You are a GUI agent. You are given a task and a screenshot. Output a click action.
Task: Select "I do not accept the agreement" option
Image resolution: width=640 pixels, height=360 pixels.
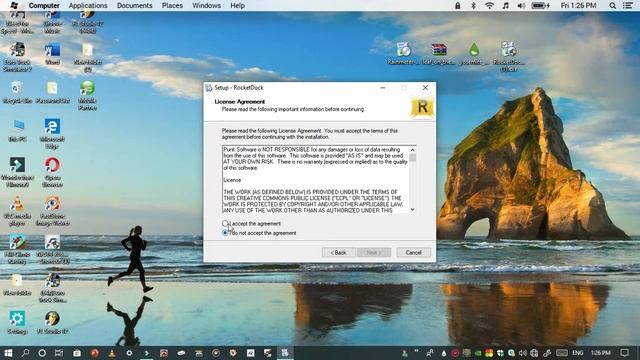point(225,233)
